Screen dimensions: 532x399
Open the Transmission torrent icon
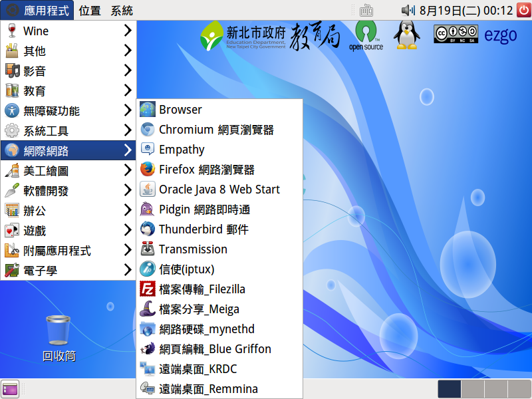[x=147, y=249]
